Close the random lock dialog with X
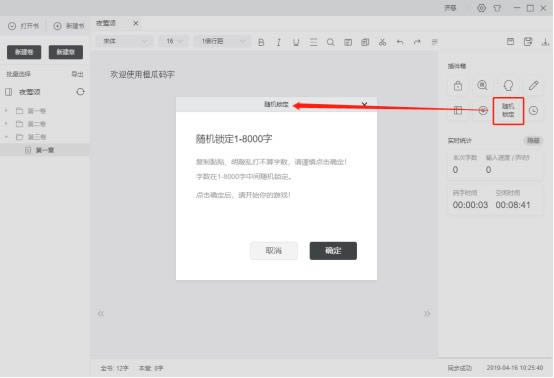 pyautogui.click(x=364, y=104)
